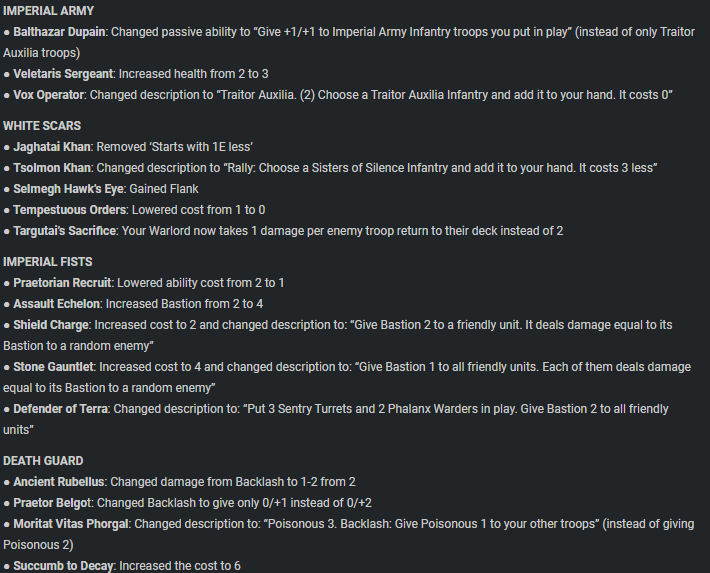Image resolution: width=710 pixels, height=573 pixels.
Task: Click the Shield Charge card name
Action: 51,325
